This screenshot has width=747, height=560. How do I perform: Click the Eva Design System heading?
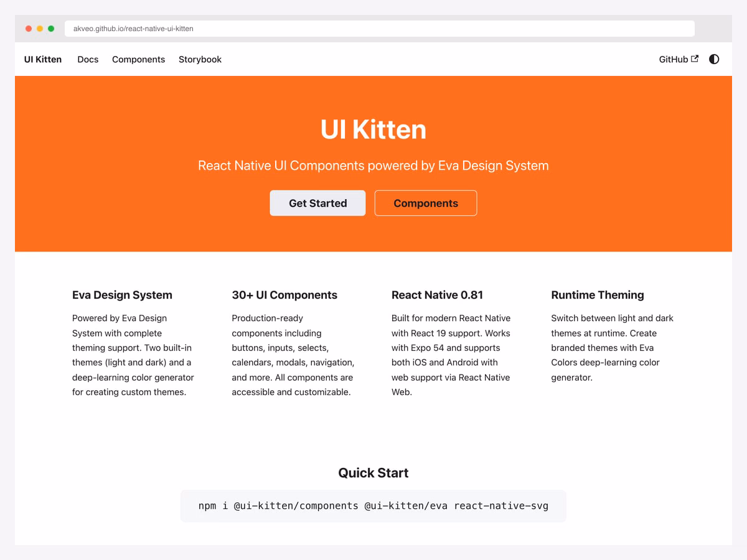tap(122, 295)
